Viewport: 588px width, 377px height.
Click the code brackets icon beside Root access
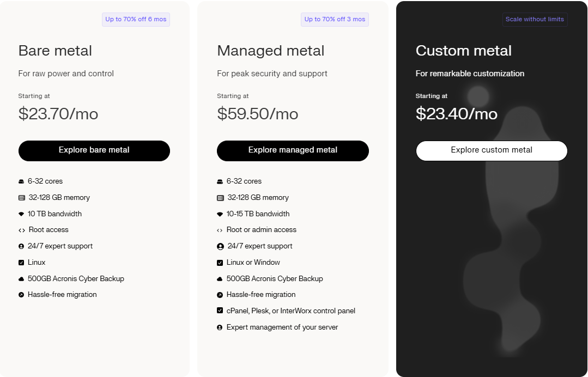[22, 230]
